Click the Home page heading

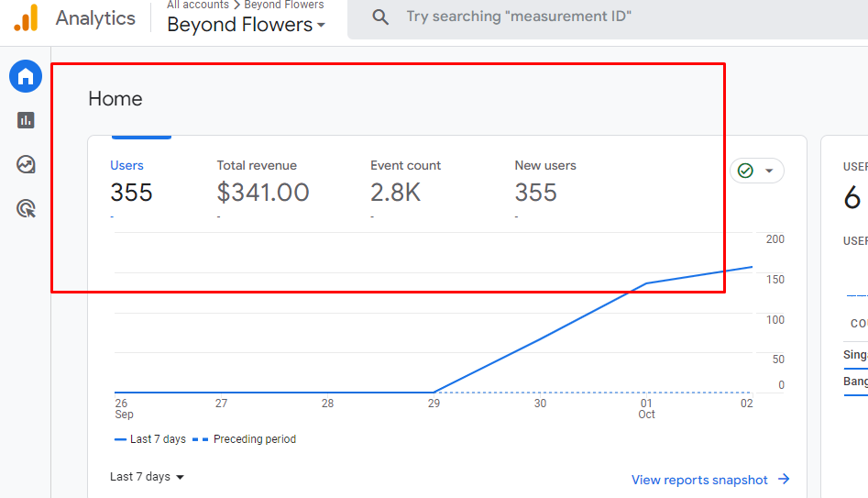pos(115,99)
